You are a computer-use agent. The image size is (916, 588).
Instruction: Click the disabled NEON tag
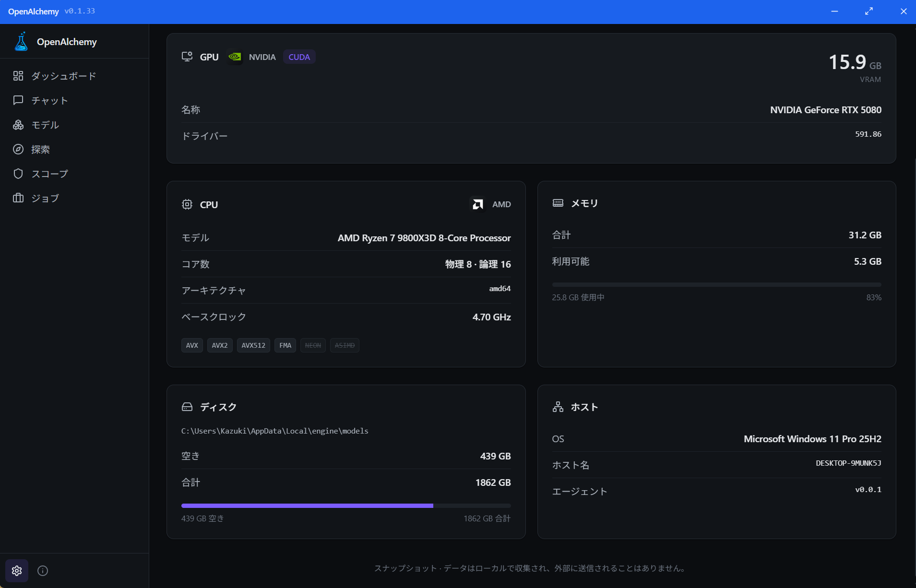click(x=313, y=345)
